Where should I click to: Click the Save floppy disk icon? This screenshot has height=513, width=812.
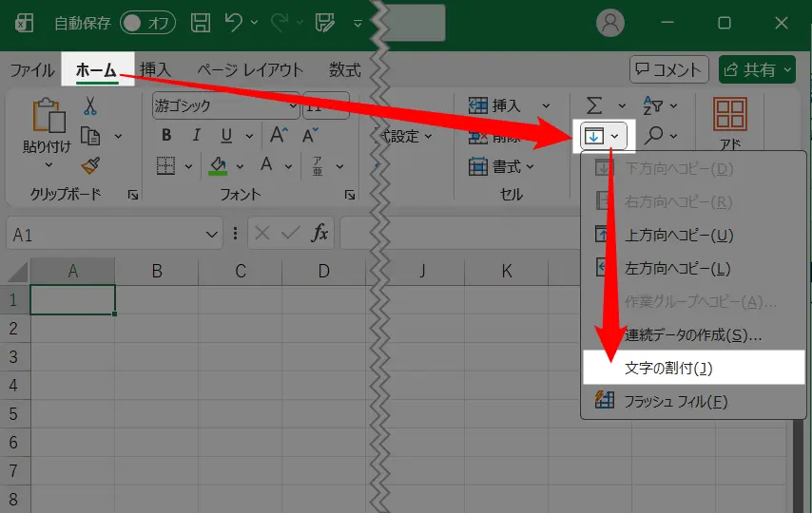201,22
